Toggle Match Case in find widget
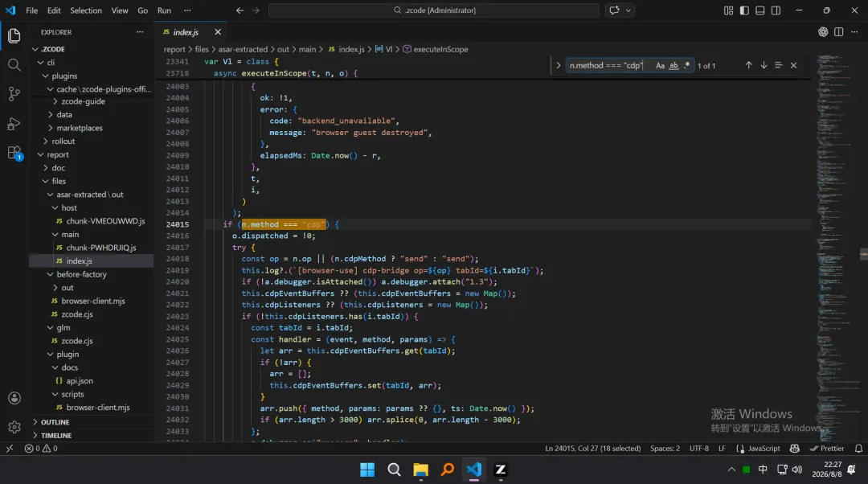This screenshot has width=868, height=484. click(x=660, y=65)
